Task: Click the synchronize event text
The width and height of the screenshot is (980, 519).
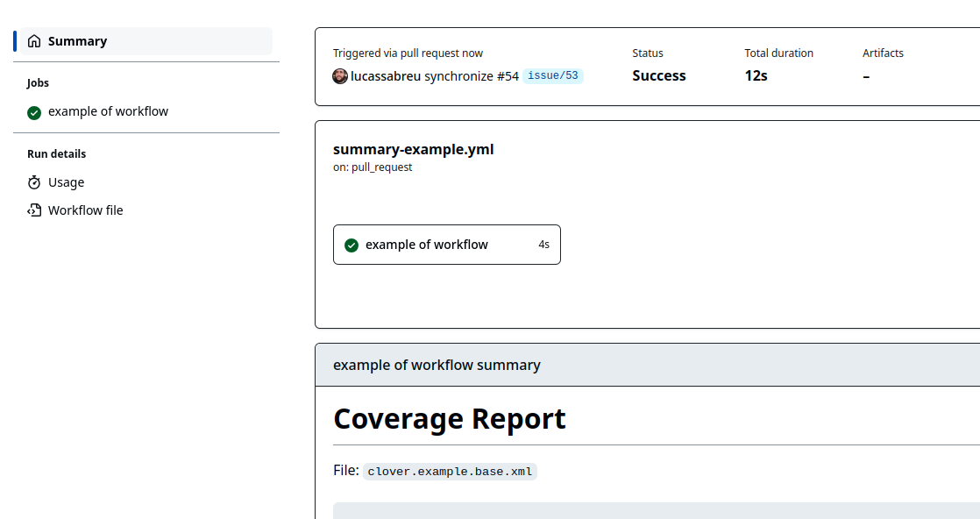Action: click(458, 76)
